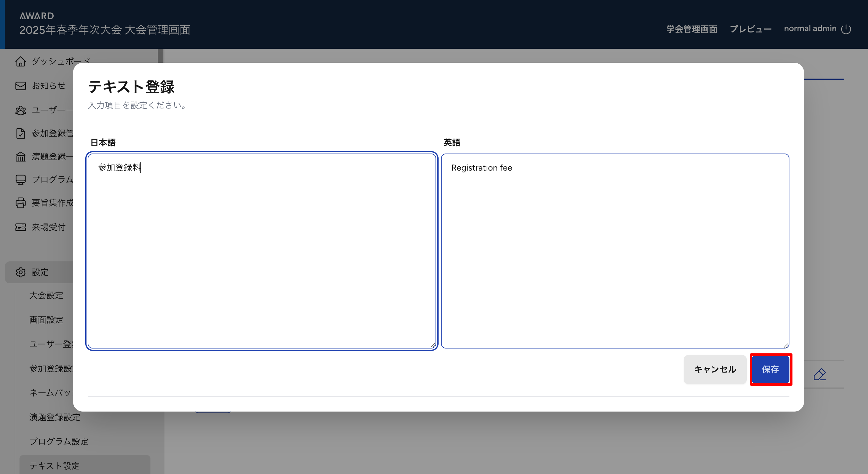The image size is (868, 474).
Task: Click the プログラム monitor icon
Action: pyautogui.click(x=20, y=179)
